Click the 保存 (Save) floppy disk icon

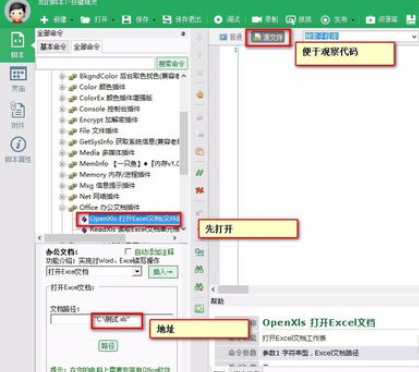(126, 20)
